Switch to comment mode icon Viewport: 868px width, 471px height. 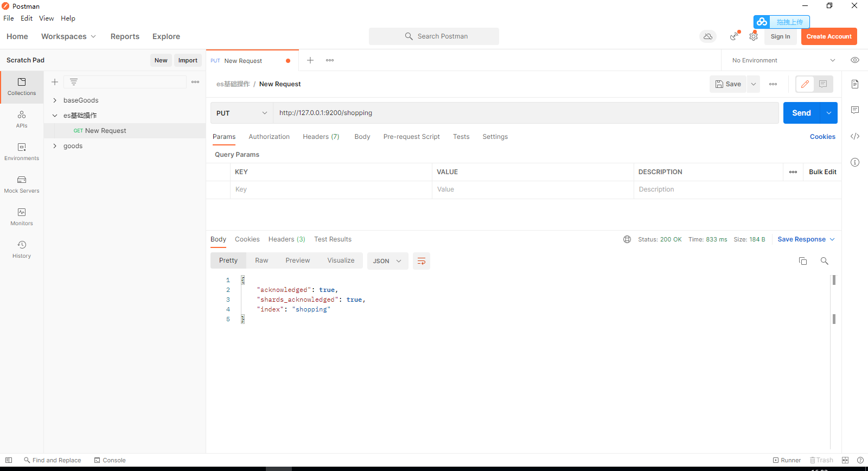pos(823,84)
